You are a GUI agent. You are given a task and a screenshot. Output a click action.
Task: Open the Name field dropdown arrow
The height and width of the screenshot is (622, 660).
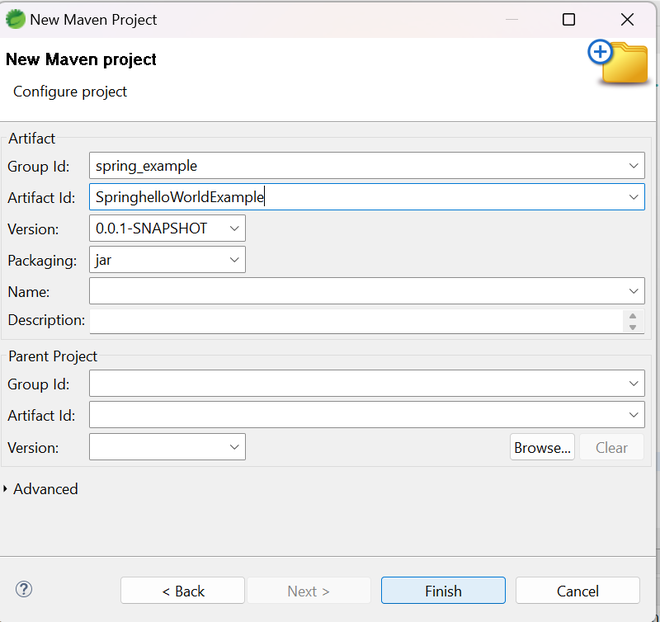[x=633, y=291]
